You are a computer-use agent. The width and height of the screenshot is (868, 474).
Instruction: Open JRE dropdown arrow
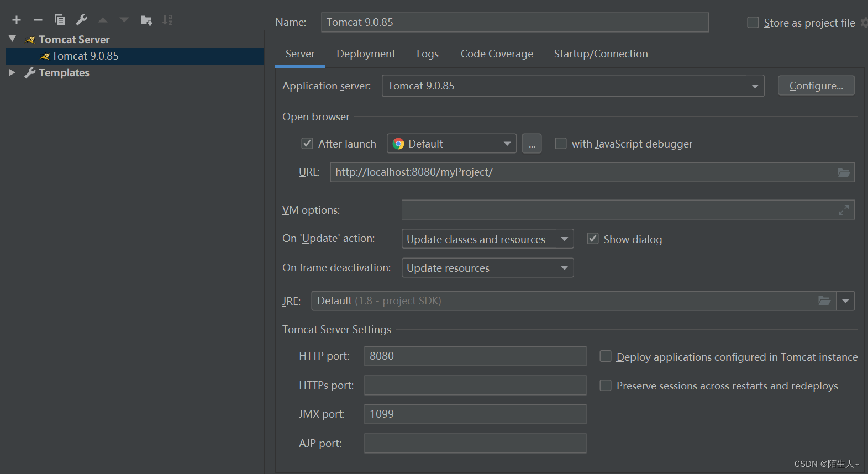pyautogui.click(x=845, y=301)
